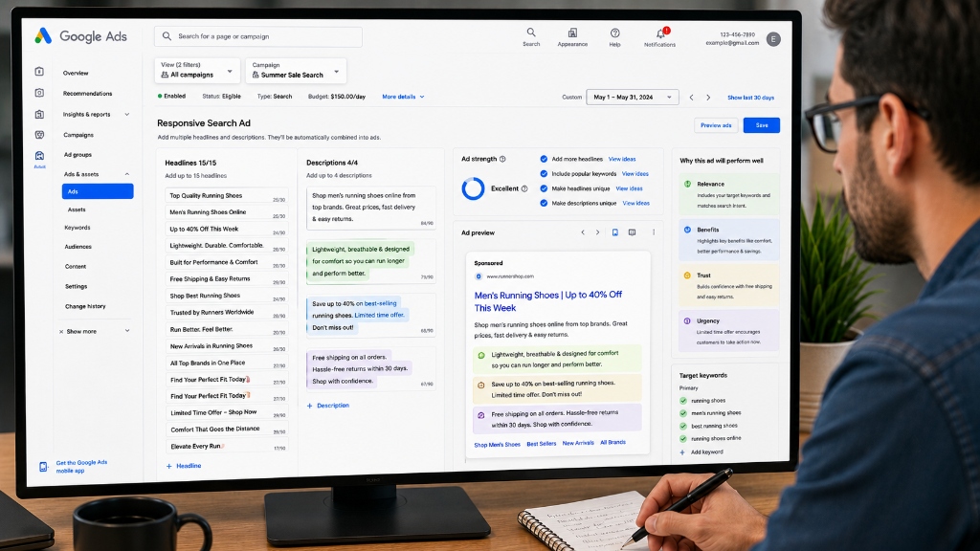Select the Ads item under Ads & assets
This screenshot has height=551, width=980.
click(x=98, y=191)
